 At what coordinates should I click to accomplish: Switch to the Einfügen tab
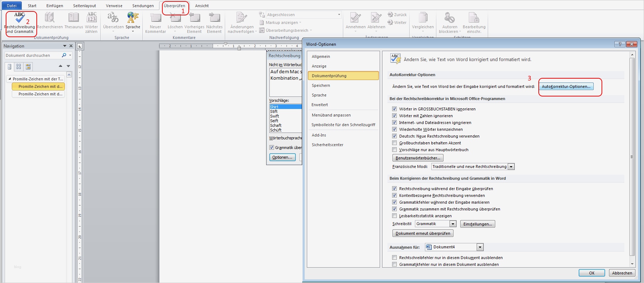coord(55,6)
